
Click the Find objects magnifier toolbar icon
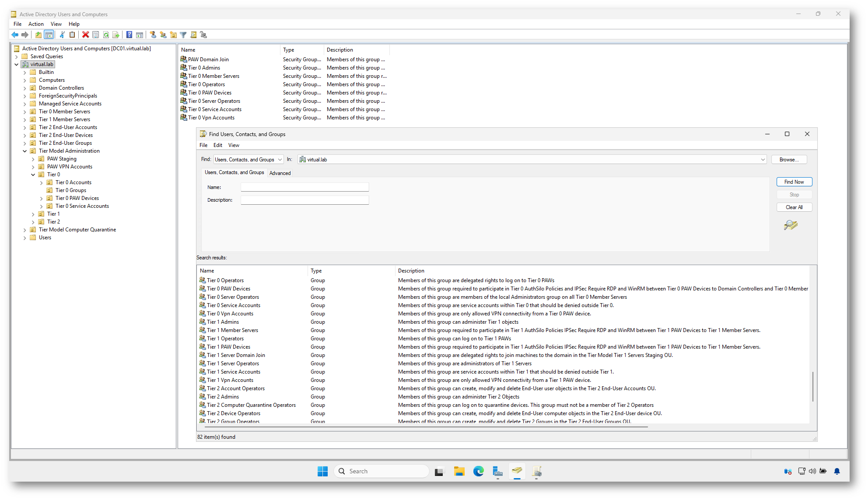tap(193, 35)
